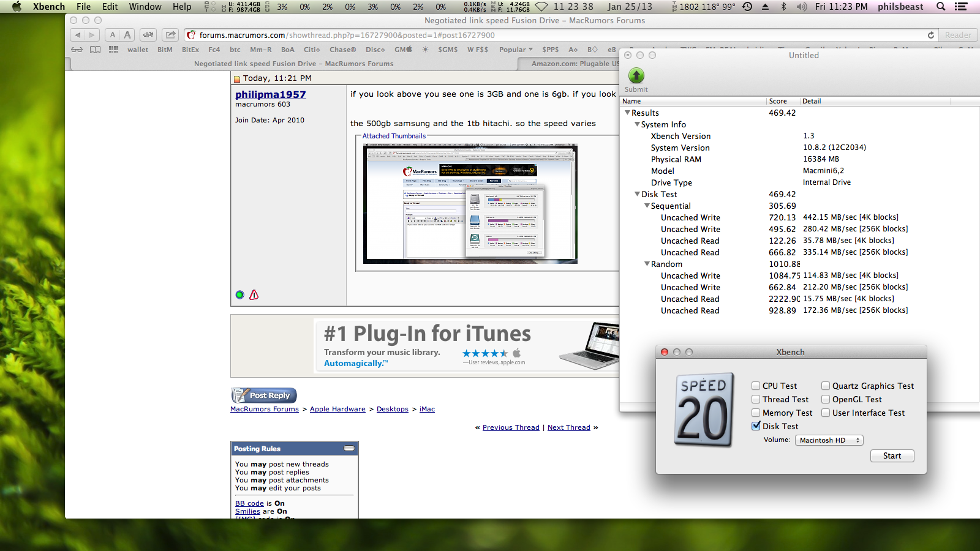Click the Score column header in Xbench results
Image resolution: width=980 pixels, height=551 pixels.
(783, 101)
